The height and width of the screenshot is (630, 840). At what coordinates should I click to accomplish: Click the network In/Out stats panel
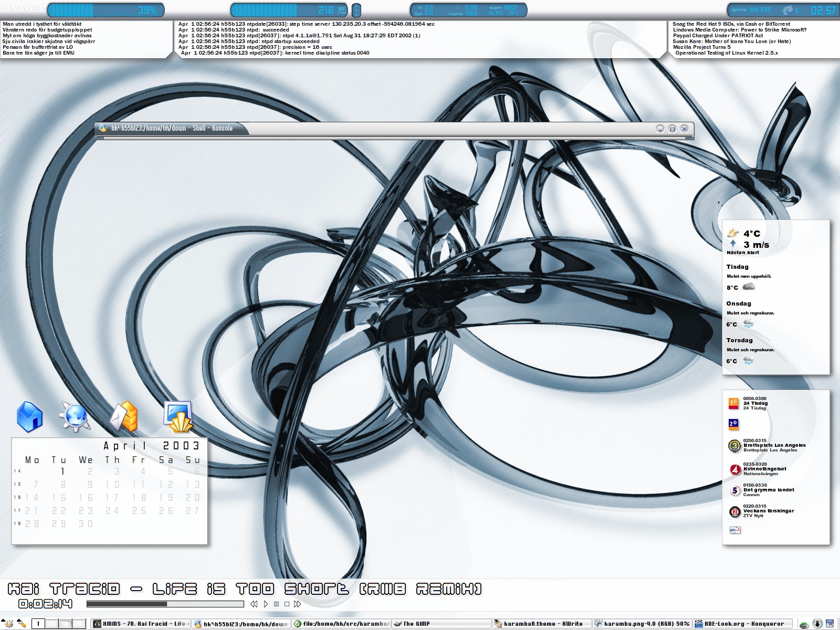[468, 10]
